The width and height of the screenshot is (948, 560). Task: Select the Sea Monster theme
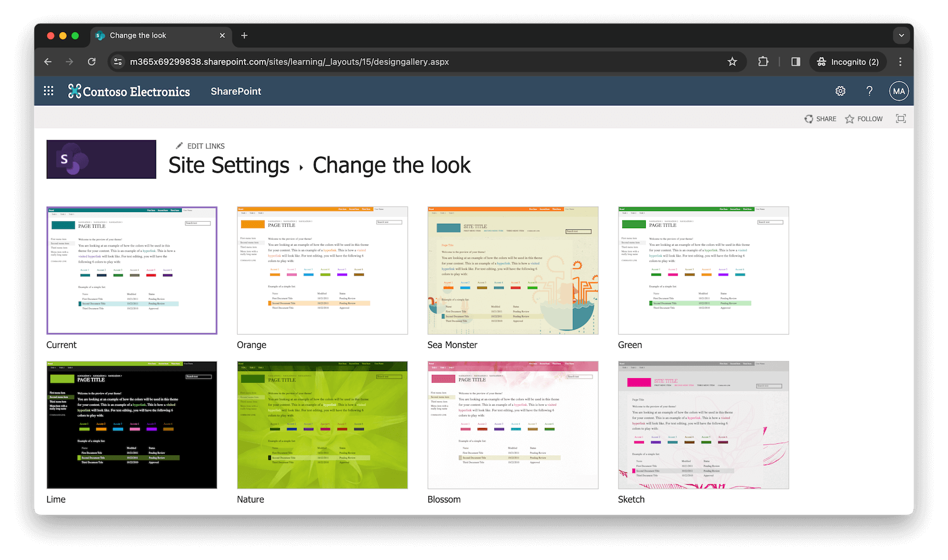click(x=513, y=270)
